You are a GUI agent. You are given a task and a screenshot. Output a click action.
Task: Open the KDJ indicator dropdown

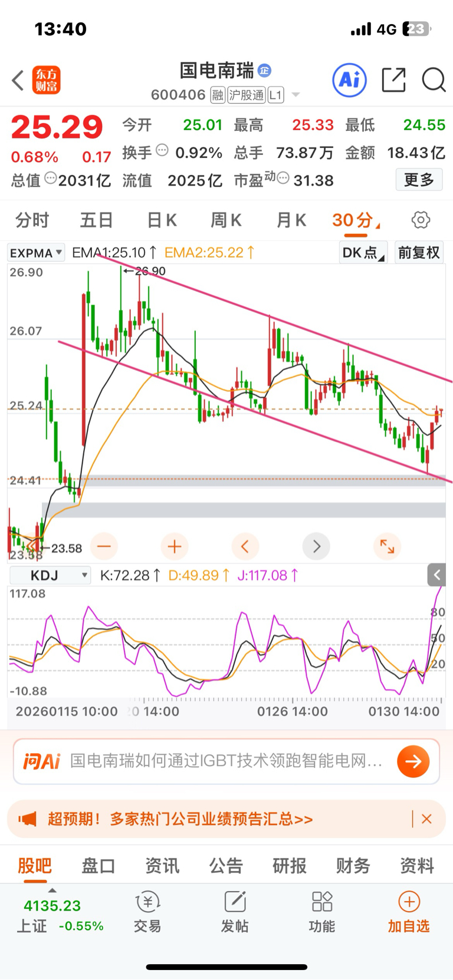(50, 575)
